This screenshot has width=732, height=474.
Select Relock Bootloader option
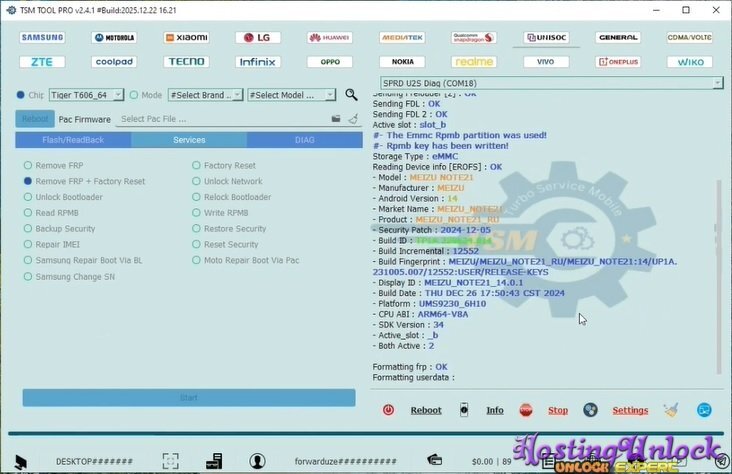tap(232, 197)
